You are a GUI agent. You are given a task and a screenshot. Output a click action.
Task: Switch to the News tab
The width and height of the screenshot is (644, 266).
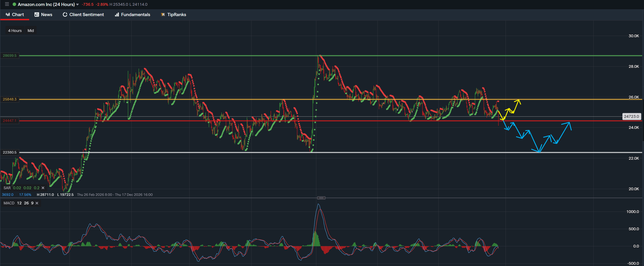coord(43,14)
